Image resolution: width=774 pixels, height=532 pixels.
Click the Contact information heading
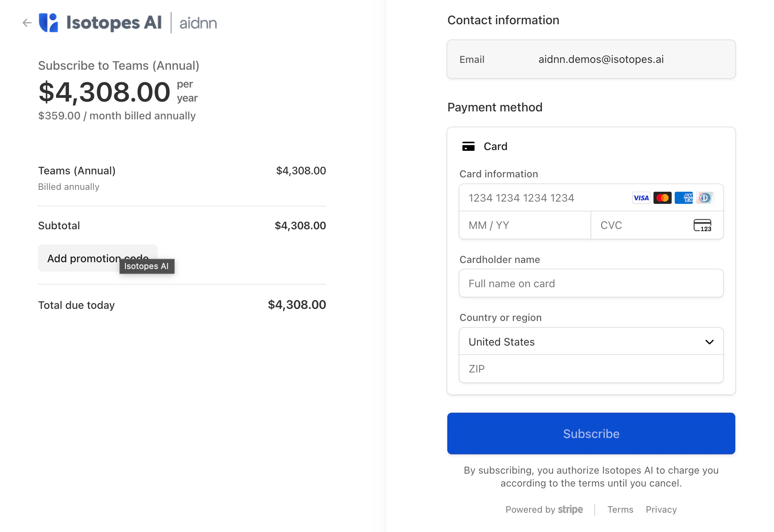503,20
